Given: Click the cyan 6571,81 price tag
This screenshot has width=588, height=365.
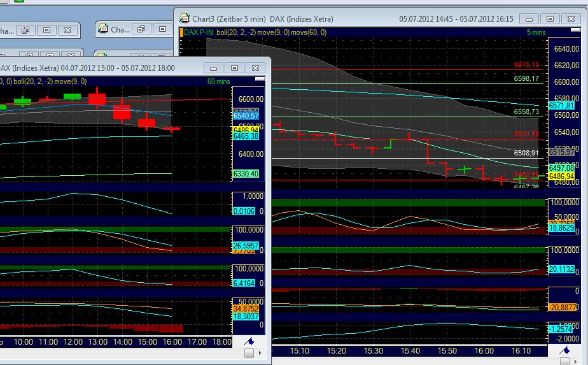Looking at the screenshot, I should [x=561, y=106].
